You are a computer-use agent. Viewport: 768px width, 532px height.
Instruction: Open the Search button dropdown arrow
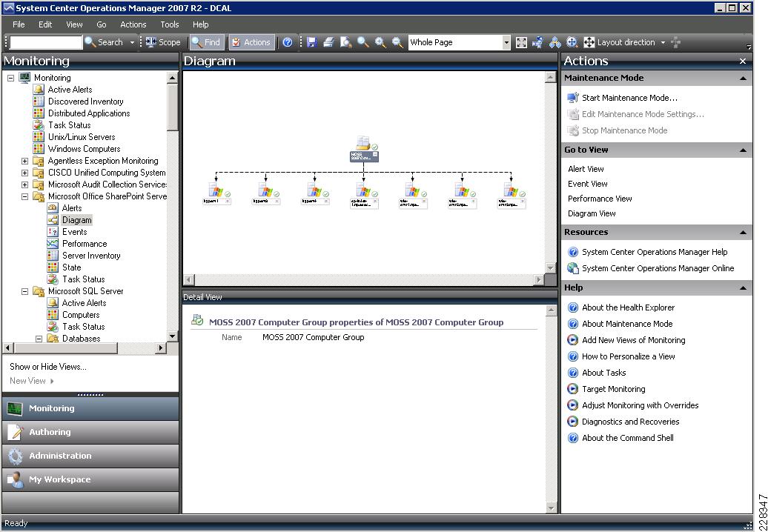pos(132,42)
